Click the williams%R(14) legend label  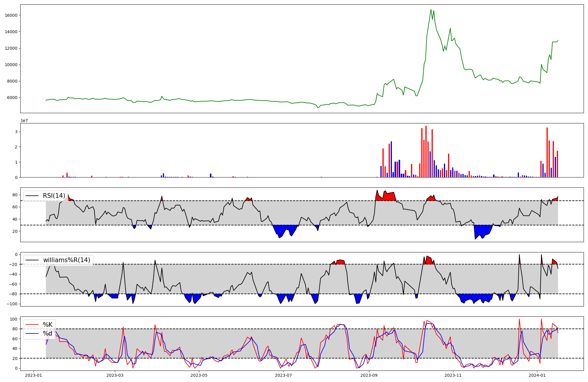click(x=66, y=260)
